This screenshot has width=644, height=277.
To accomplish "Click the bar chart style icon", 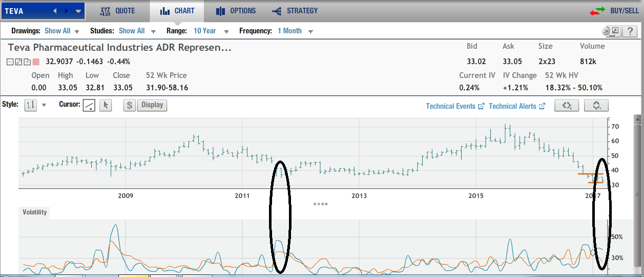I will click(31, 105).
